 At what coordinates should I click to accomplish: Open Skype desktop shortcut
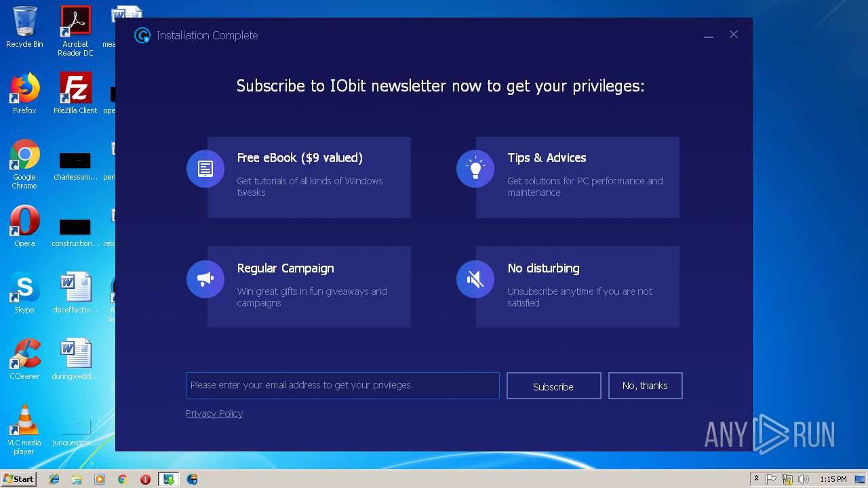point(24,293)
